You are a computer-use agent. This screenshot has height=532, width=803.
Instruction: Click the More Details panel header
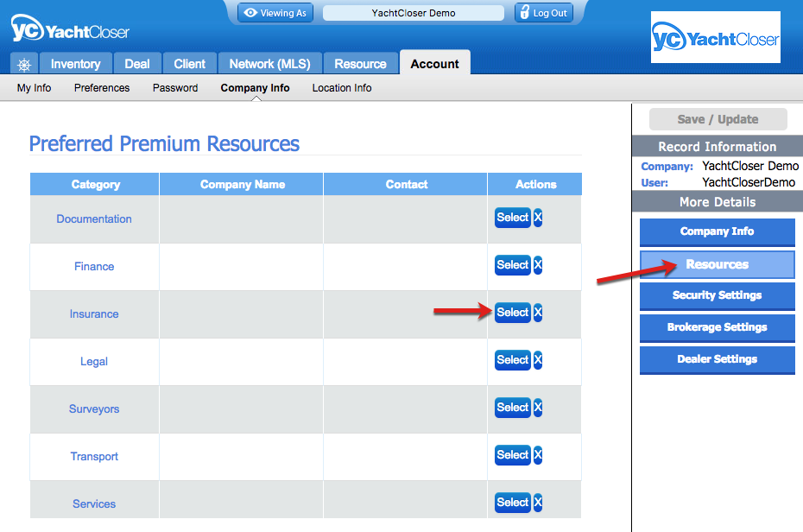coord(718,202)
